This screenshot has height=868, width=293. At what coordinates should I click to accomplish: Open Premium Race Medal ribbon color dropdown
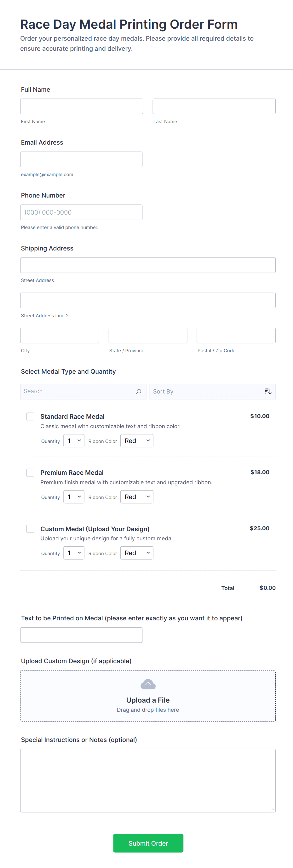[136, 497]
